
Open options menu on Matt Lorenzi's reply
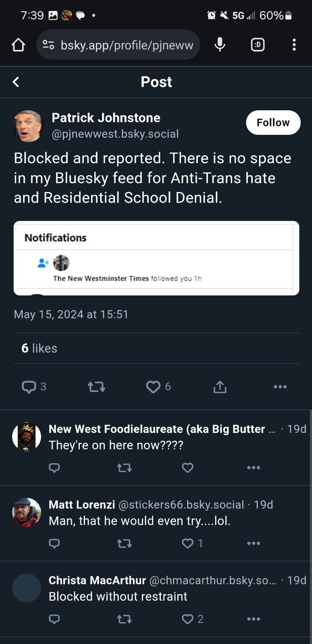[253, 543]
